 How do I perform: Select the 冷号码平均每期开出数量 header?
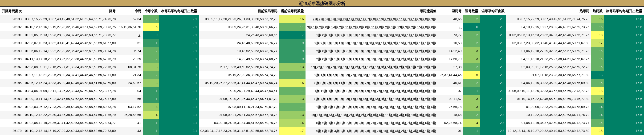tap(179, 11)
